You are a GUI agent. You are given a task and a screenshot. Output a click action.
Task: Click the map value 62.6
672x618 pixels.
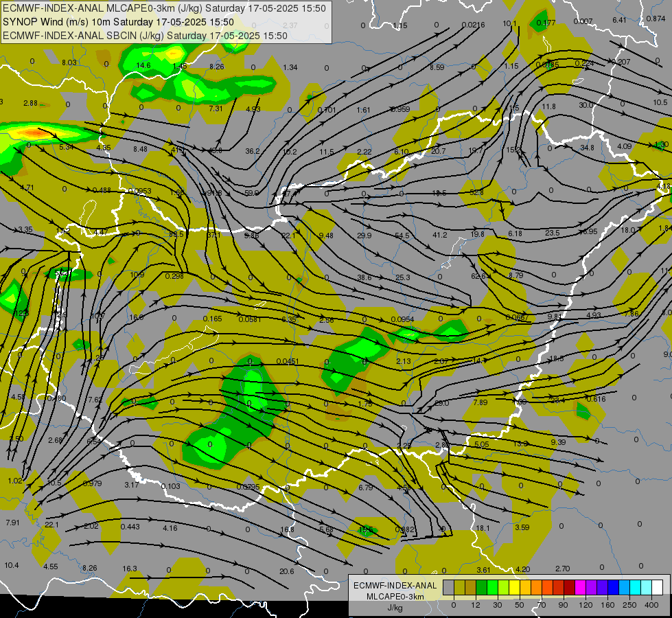[478, 276]
